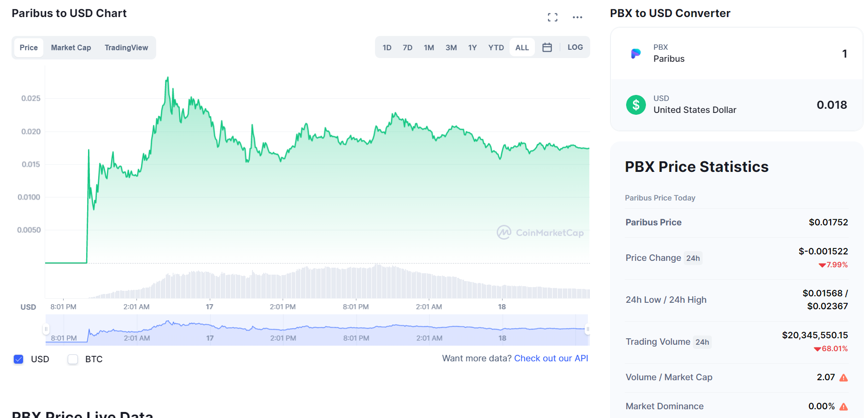868x418 pixels.
Task: Open the fullscreen chart view icon
Action: pos(552,17)
